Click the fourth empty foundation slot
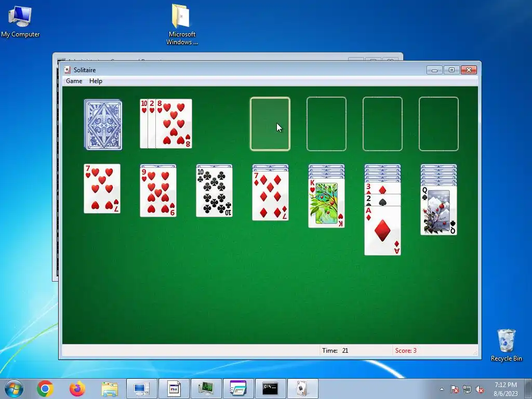 tap(438, 124)
